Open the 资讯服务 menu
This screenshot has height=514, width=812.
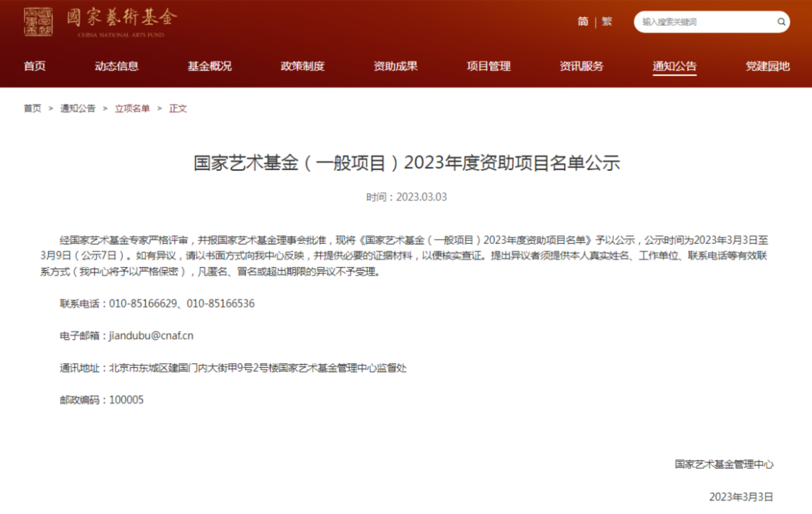[582, 66]
